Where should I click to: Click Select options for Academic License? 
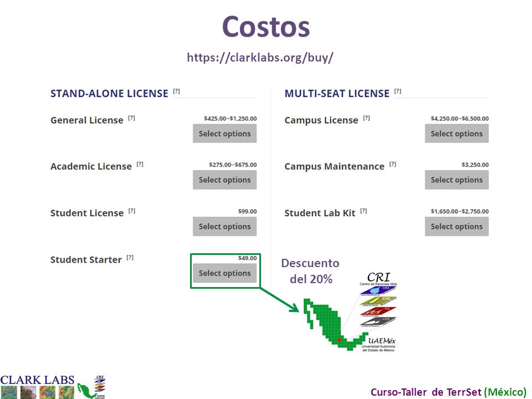coord(224,180)
